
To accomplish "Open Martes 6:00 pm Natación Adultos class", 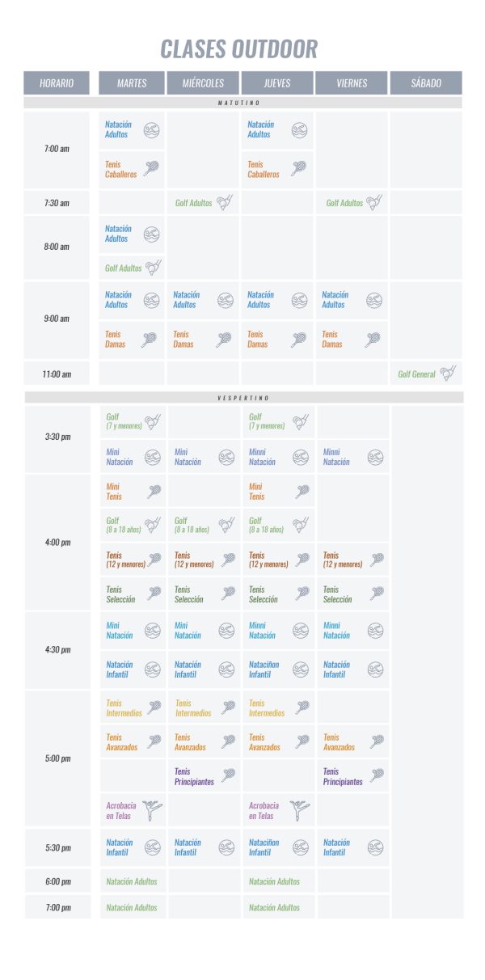I will click(x=132, y=881).
